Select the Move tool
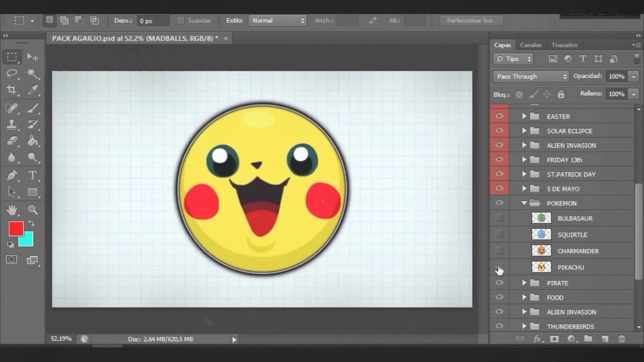644x362 pixels. (33, 57)
